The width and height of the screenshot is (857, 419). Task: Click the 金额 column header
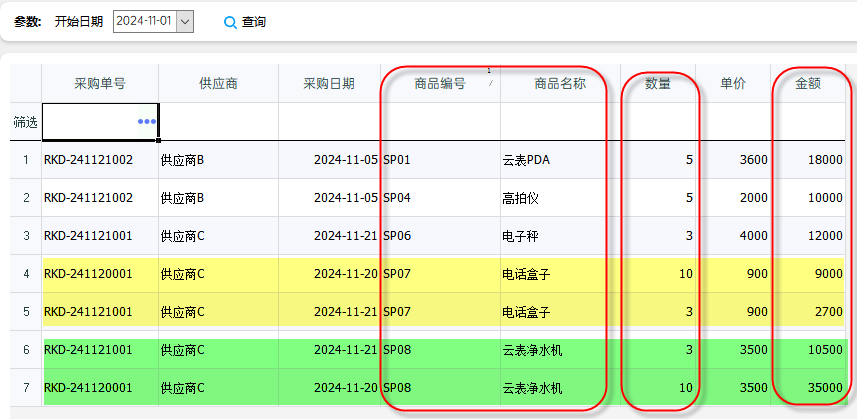(808, 84)
